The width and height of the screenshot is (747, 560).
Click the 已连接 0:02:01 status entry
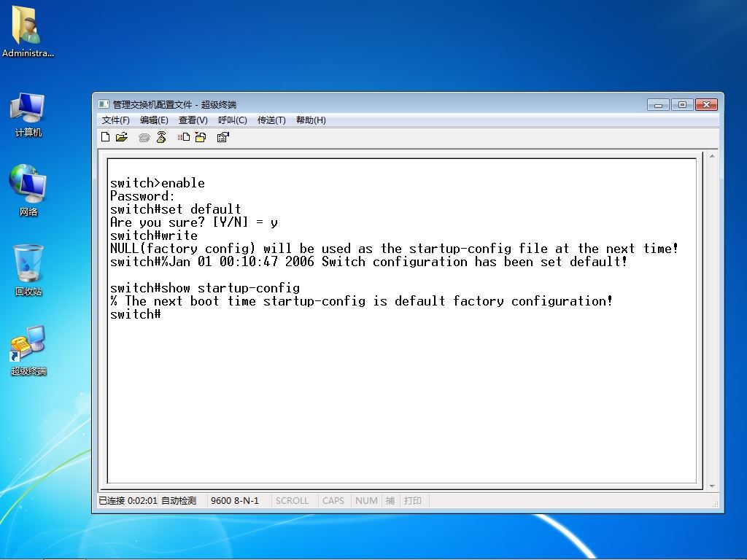[128, 500]
